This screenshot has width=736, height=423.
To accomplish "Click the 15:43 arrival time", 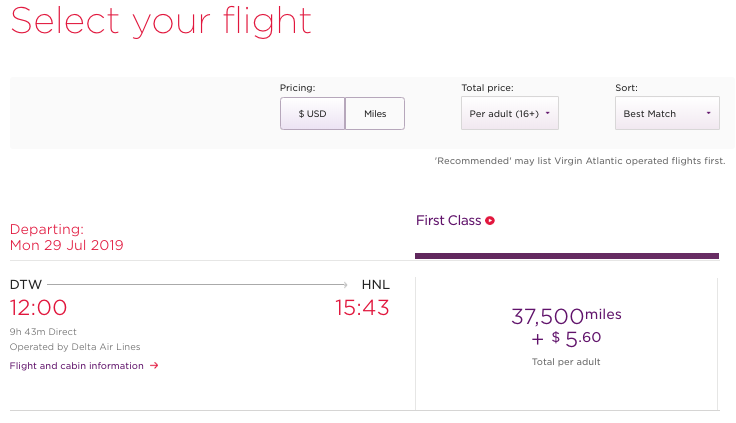I will tap(362, 308).
